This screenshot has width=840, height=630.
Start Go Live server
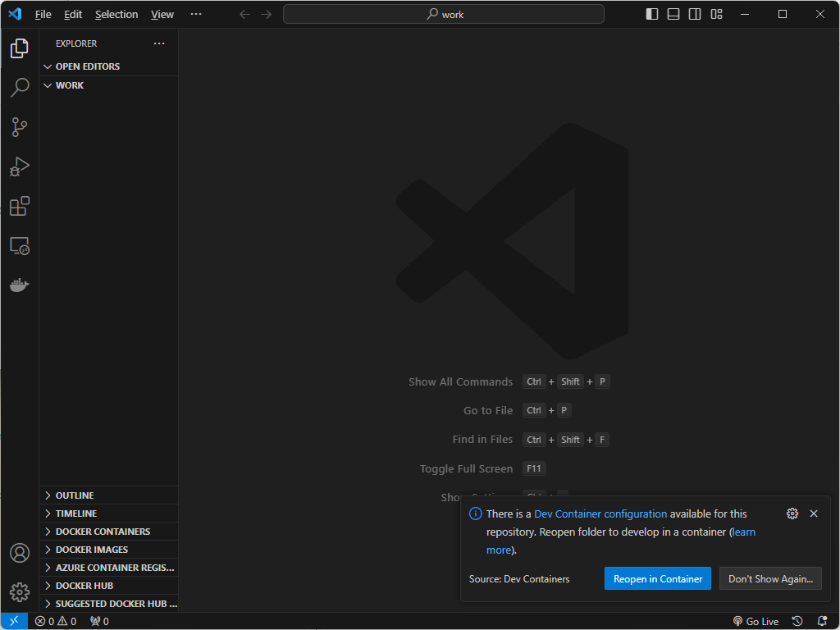[756, 622]
